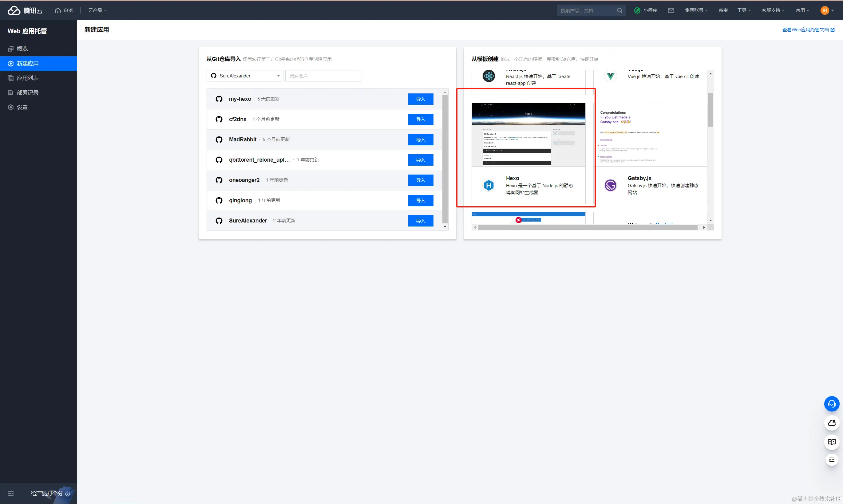Expand the SureAlexander account dropdown

pyautogui.click(x=244, y=76)
